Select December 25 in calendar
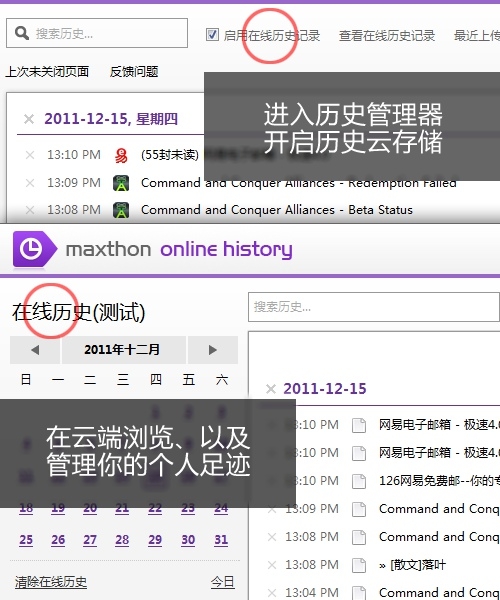 tap(26, 540)
